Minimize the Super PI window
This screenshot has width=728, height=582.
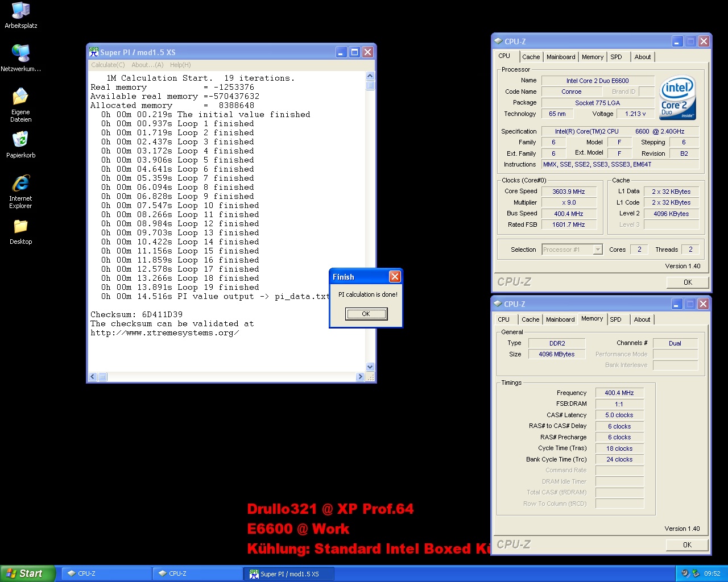341,52
